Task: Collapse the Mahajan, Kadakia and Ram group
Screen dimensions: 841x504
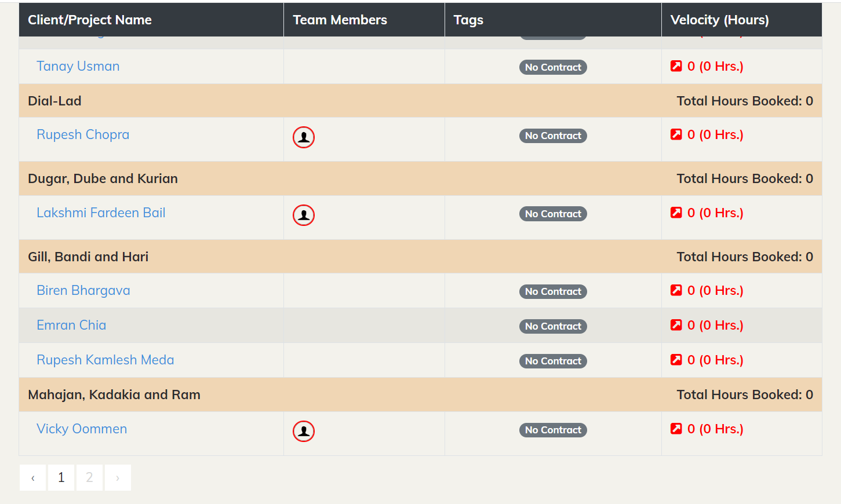Action: (114, 395)
